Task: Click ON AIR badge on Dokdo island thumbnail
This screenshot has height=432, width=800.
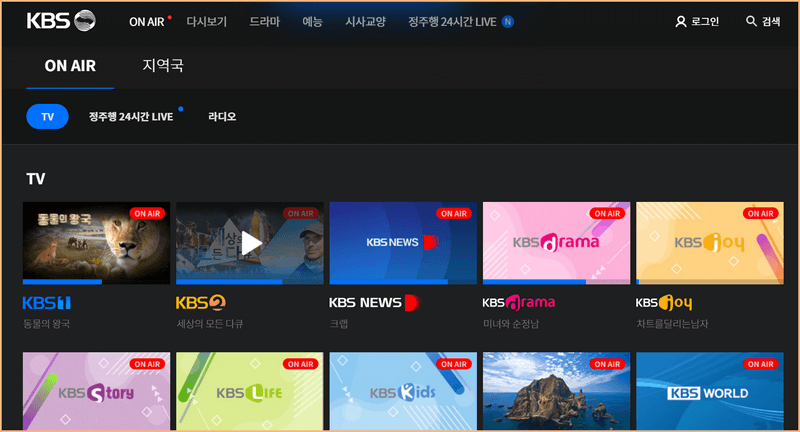Action: 607,364
